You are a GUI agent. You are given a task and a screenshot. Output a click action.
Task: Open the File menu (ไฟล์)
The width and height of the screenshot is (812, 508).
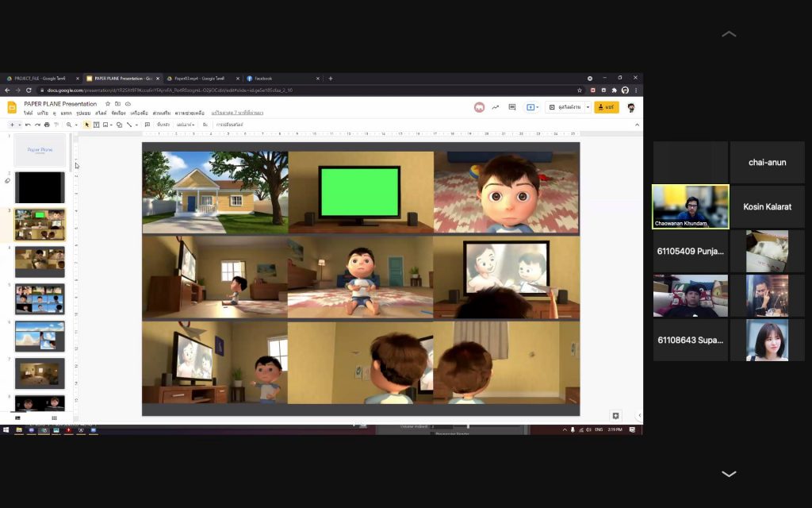point(28,113)
